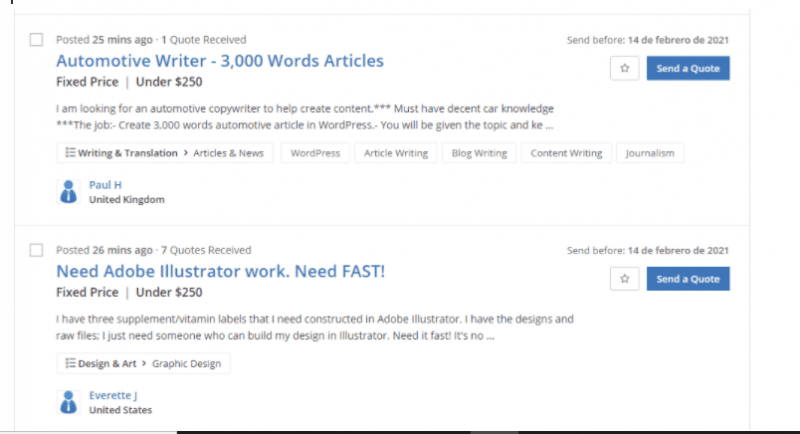
Task: Click the automotive copywriter job description text
Action: (305, 117)
